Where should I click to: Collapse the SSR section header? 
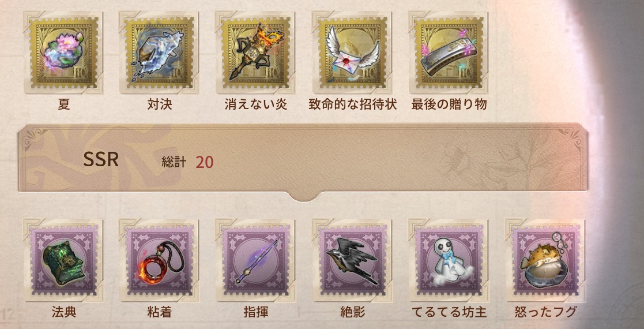[303, 158]
